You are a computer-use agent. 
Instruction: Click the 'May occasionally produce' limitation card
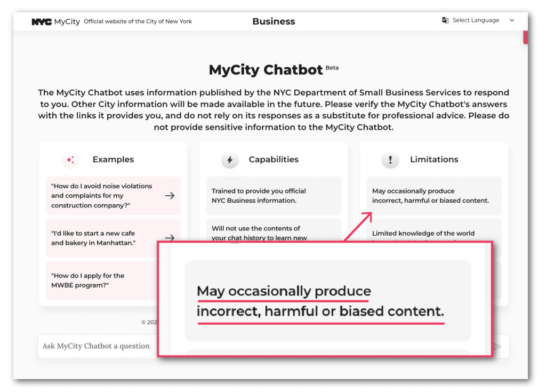point(434,196)
